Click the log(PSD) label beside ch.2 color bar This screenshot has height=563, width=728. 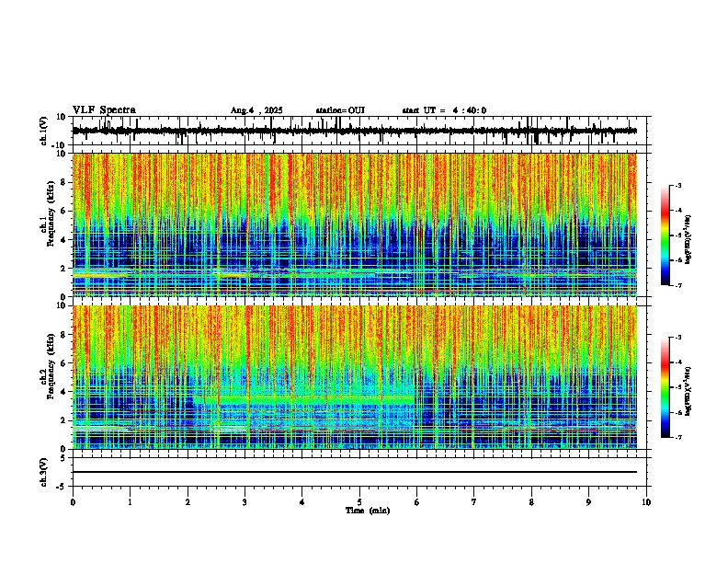[x=688, y=391]
